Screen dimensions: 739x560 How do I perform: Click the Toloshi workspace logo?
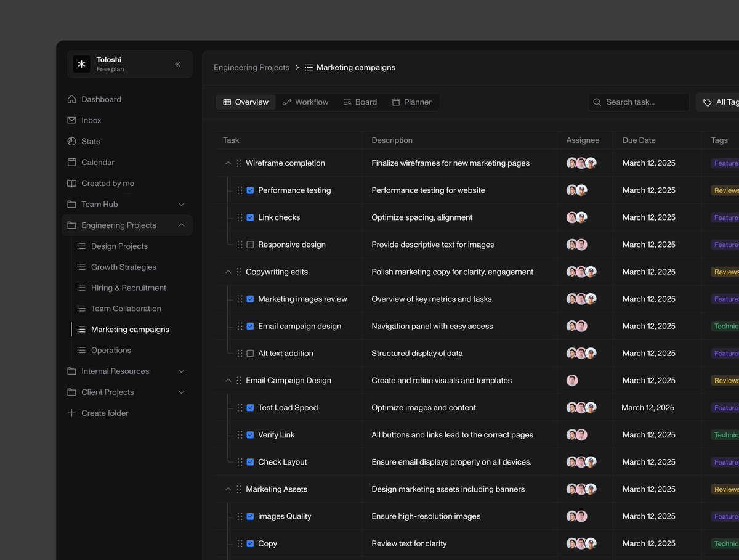pos(81,63)
